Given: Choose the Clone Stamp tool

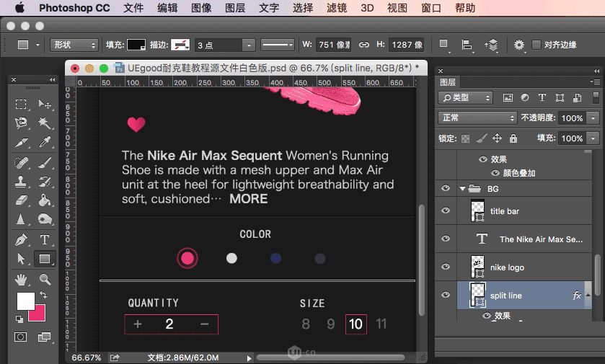Looking at the screenshot, I should pyautogui.click(x=21, y=181).
